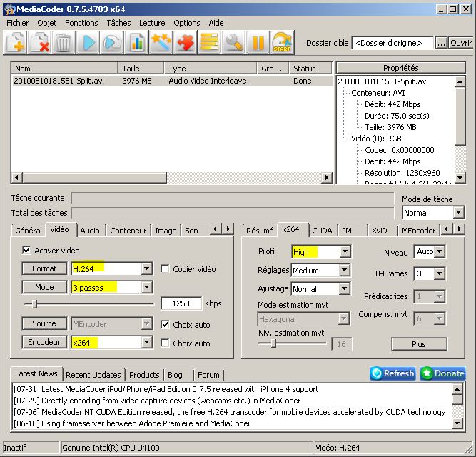Click the Conteneur: AVI tree item

coord(378,93)
